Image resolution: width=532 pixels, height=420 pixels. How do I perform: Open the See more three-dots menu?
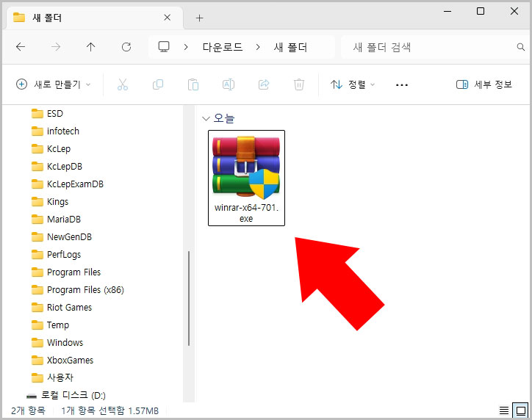pos(402,84)
